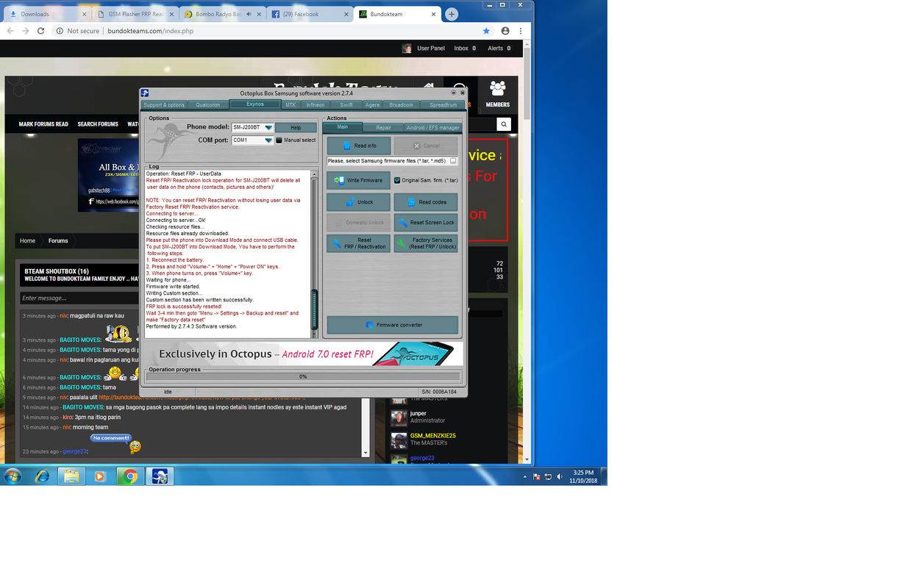Viewport: 912px width, 588px height.
Task: Open the forum Inbox link
Action: [x=464, y=49]
